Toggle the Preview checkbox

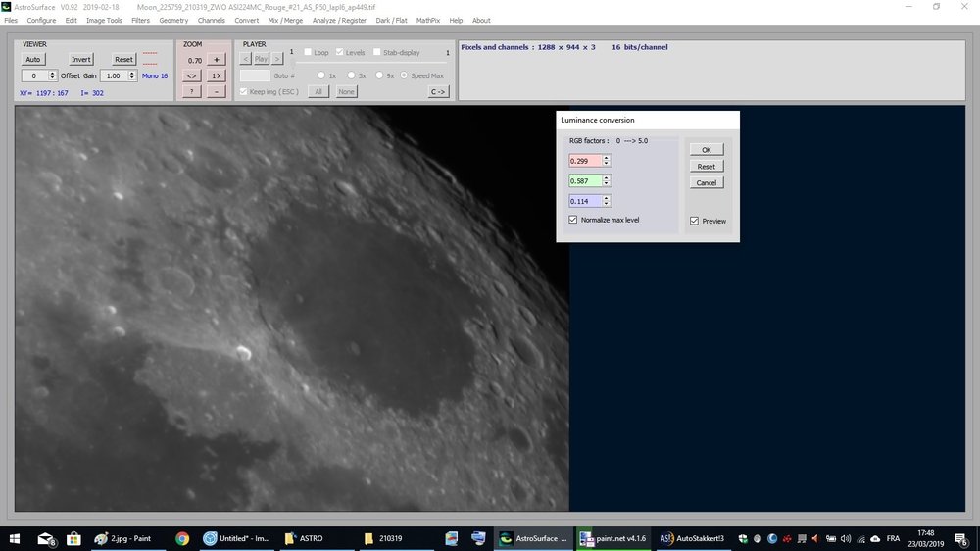(x=695, y=221)
